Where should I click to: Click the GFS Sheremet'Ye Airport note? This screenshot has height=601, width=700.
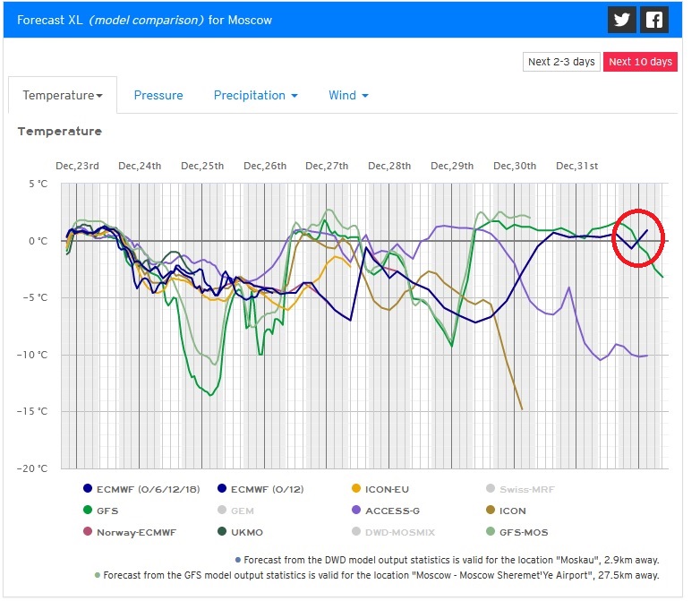pyautogui.click(x=377, y=575)
